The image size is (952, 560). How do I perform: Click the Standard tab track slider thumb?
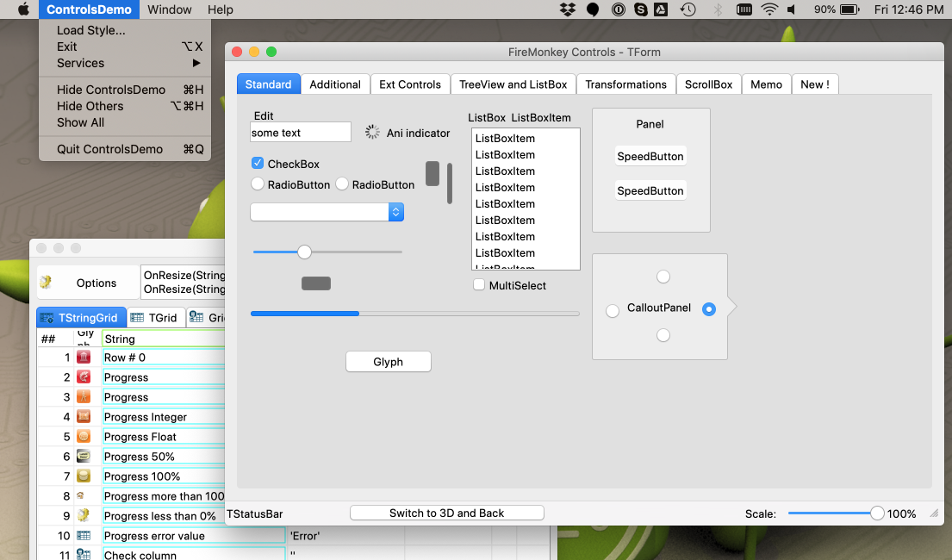304,252
